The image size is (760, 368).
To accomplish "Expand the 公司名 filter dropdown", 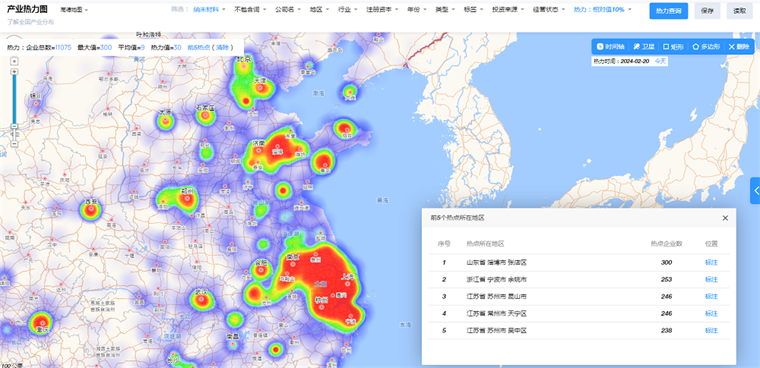I will (288, 10).
